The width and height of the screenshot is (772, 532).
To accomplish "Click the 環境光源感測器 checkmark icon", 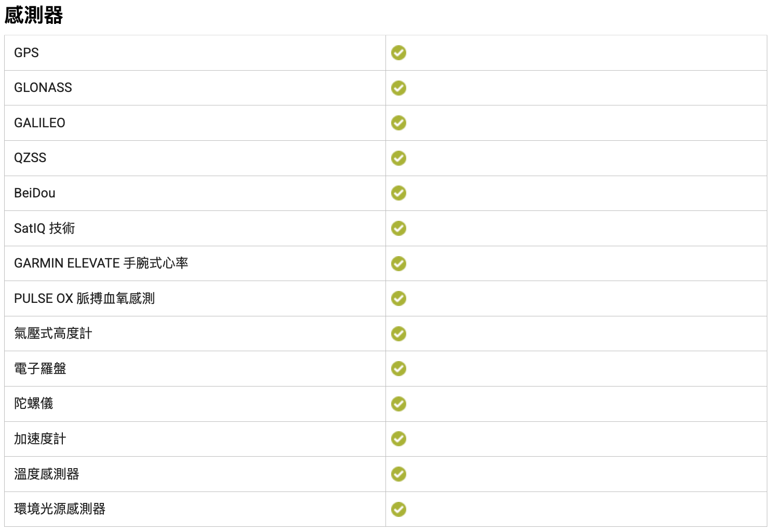I will point(398,509).
